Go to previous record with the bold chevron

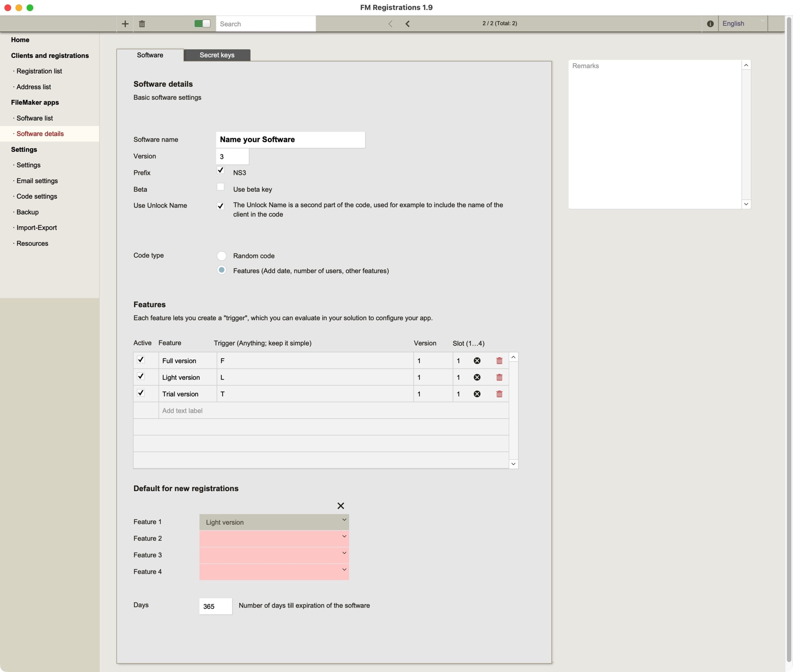pyautogui.click(x=407, y=24)
